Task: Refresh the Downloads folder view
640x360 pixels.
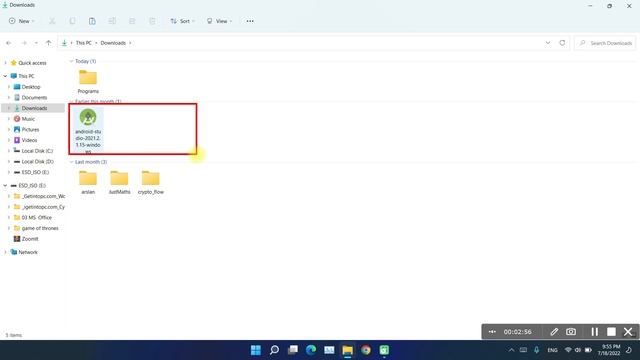Action: point(562,43)
